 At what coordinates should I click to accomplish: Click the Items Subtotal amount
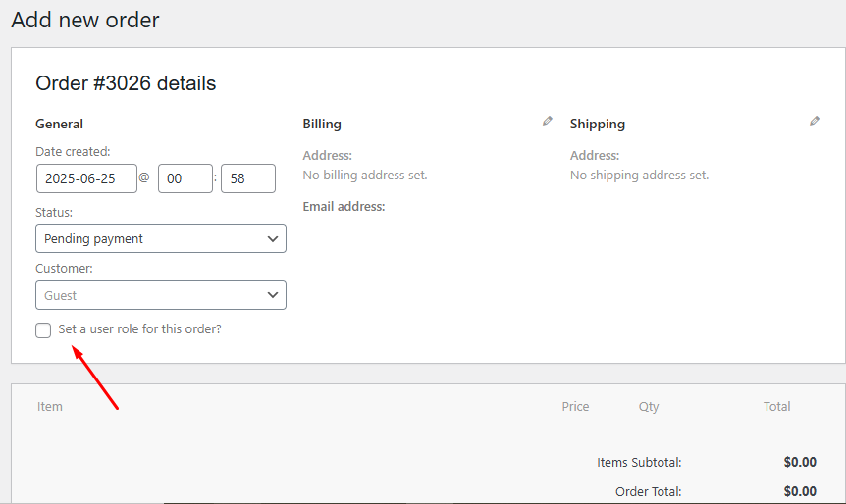click(x=800, y=462)
